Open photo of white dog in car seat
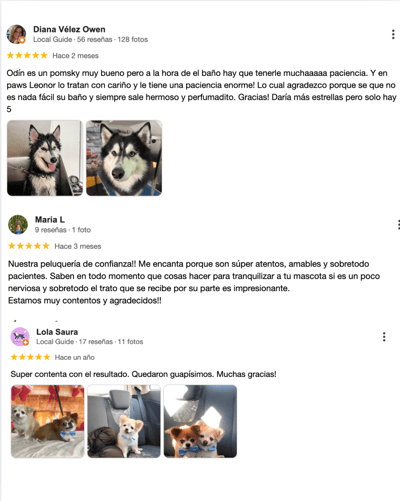This screenshot has width=400, height=501. coord(124,421)
